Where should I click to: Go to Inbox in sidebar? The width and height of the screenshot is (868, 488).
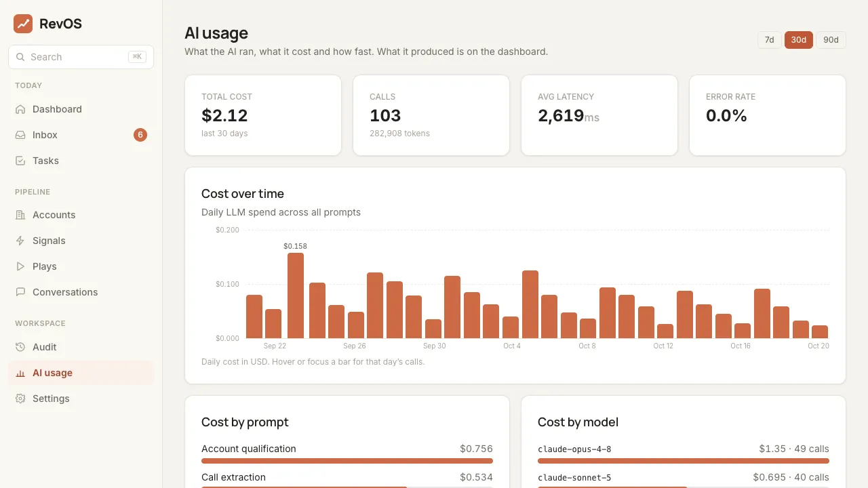click(x=81, y=135)
